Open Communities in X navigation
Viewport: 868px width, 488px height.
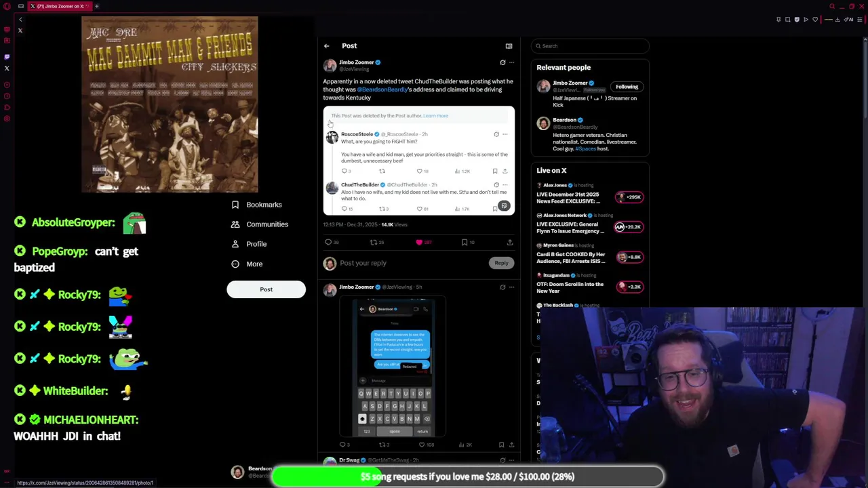pyautogui.click(x=260, y=224)
